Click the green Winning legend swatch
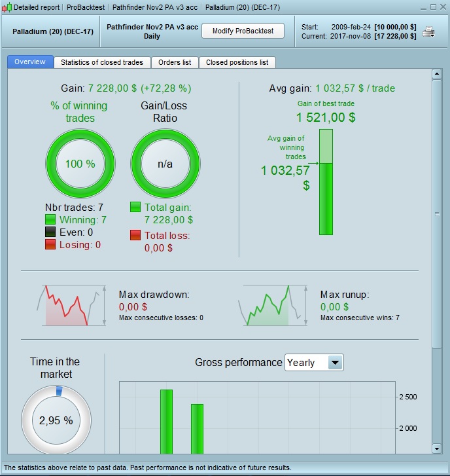The image size is (450, 476). pos(50,219)
